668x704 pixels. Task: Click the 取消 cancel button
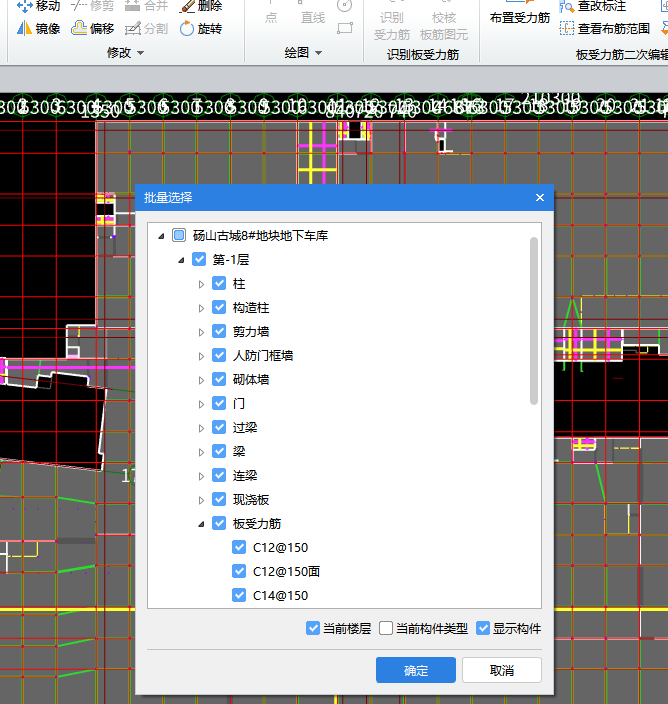coord(502,670)
